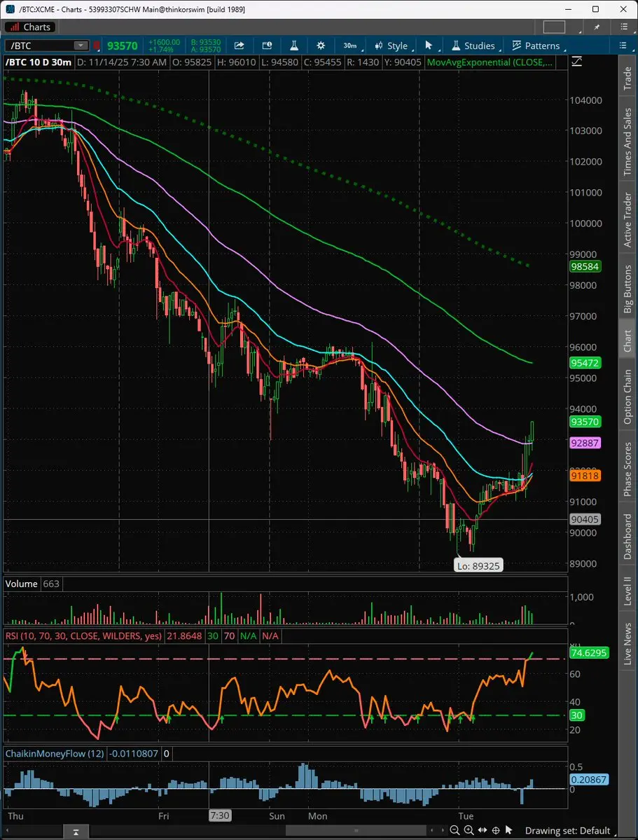
Task: Open the Drawing set: Default menu
Action: pyautogui.click(x=567, y=830)
